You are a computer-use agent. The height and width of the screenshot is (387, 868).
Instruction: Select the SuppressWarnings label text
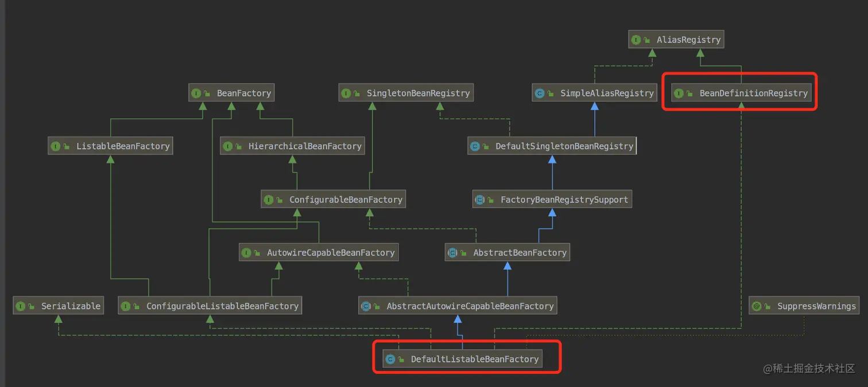(x=816, y=306)
